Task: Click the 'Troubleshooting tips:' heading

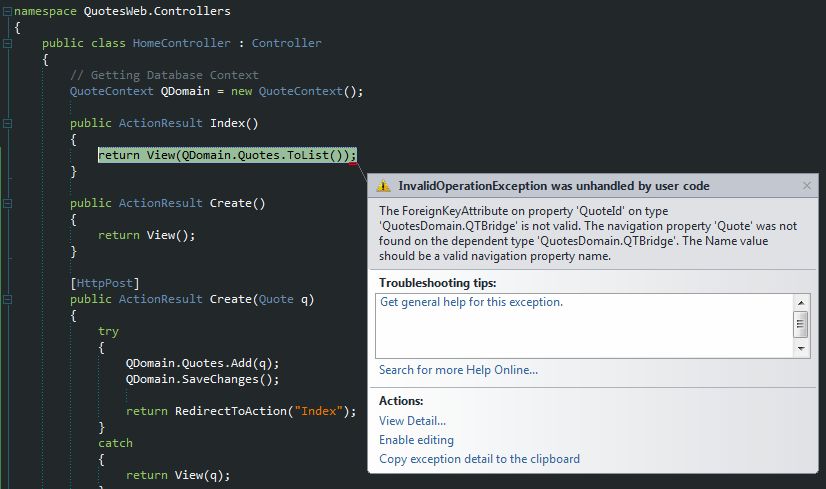Action: tap(438, 283)
